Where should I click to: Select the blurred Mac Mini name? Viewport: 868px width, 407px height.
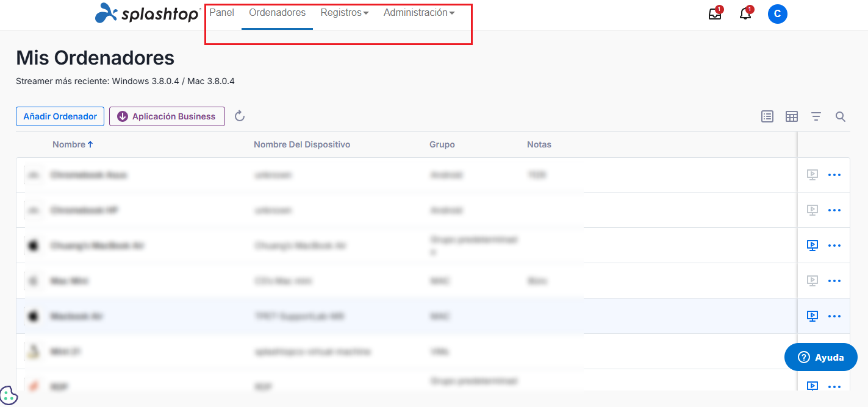(x=70, y=281)
